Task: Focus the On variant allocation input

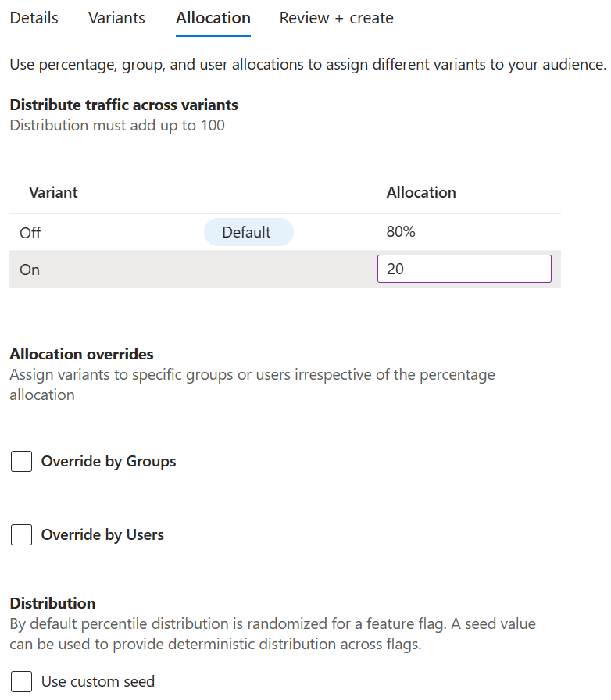Action: click(x=464, y=268)
